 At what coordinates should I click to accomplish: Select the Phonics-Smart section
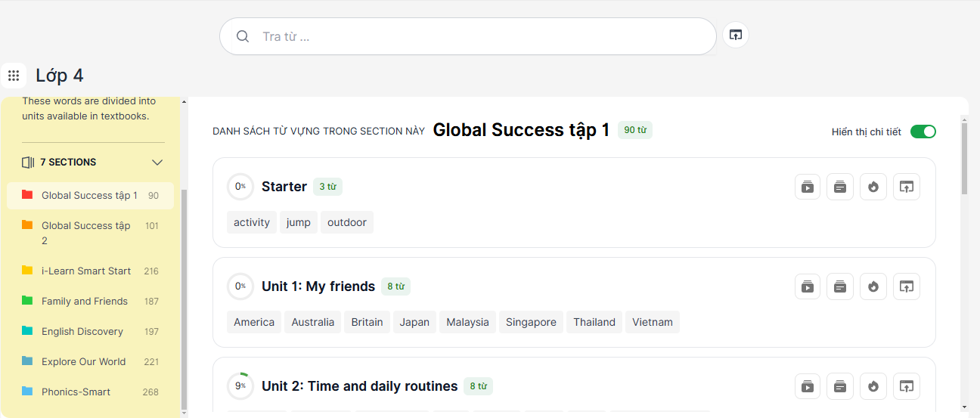point(76,392)
